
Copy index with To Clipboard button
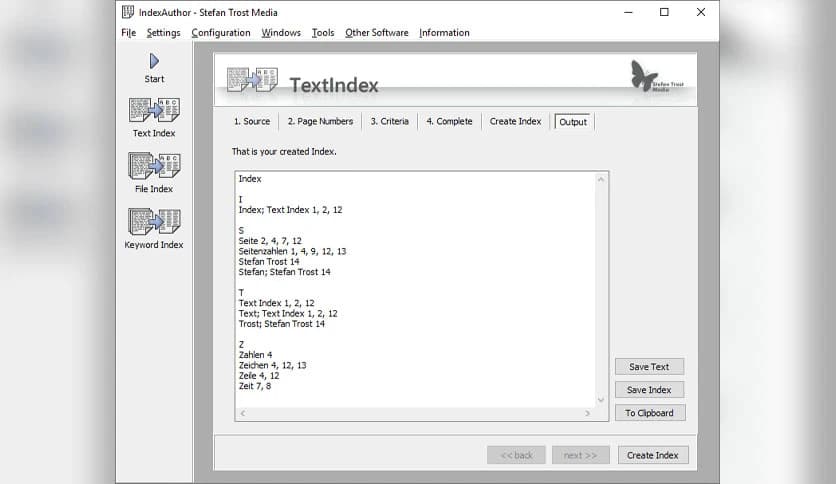coord(649,413)
